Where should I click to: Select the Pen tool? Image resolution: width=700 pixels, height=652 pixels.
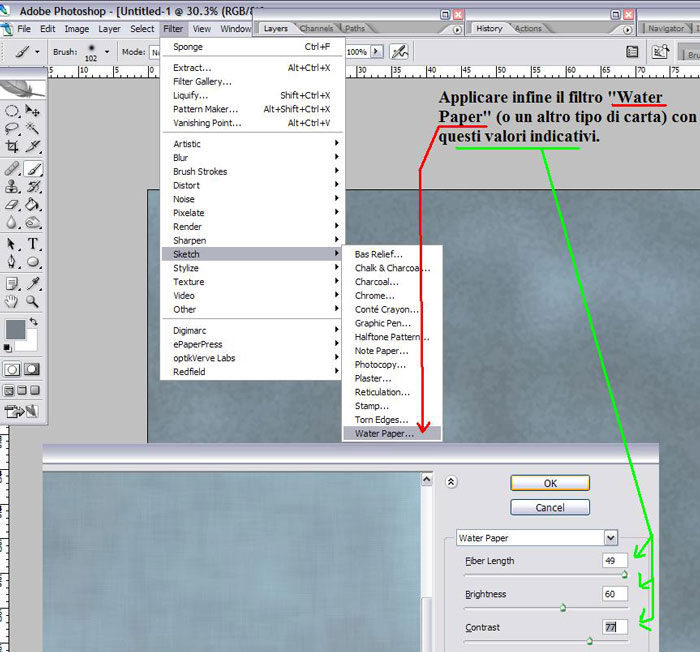(12, 262)
